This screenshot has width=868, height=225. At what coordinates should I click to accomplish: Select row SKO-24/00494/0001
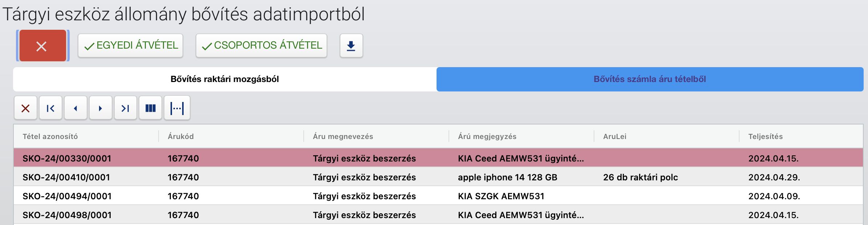pyautogui.click(x=438, y=196)
